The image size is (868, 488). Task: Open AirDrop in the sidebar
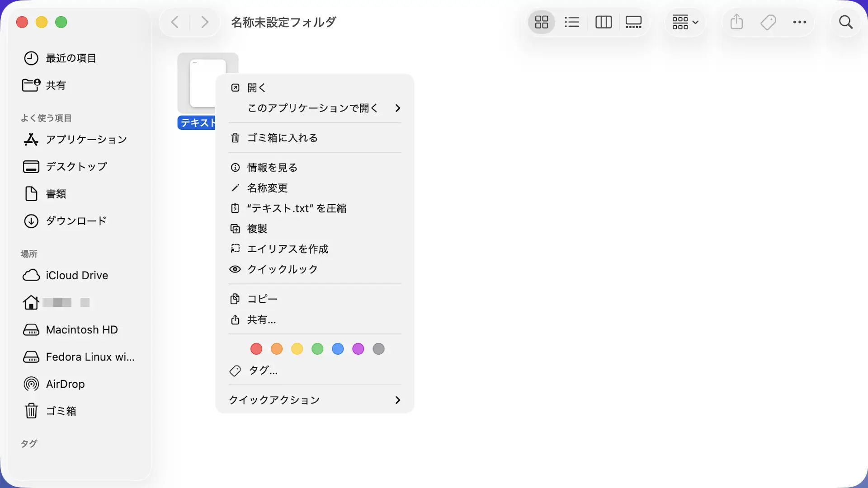pos(65,384)
